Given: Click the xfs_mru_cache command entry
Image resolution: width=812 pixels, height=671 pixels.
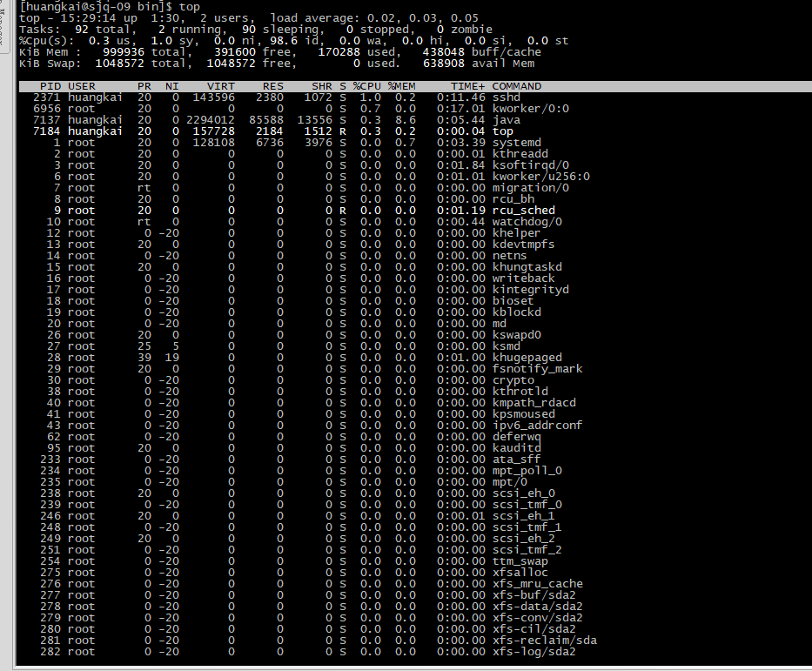Looking at the screenshot, I should click(537, 586).
